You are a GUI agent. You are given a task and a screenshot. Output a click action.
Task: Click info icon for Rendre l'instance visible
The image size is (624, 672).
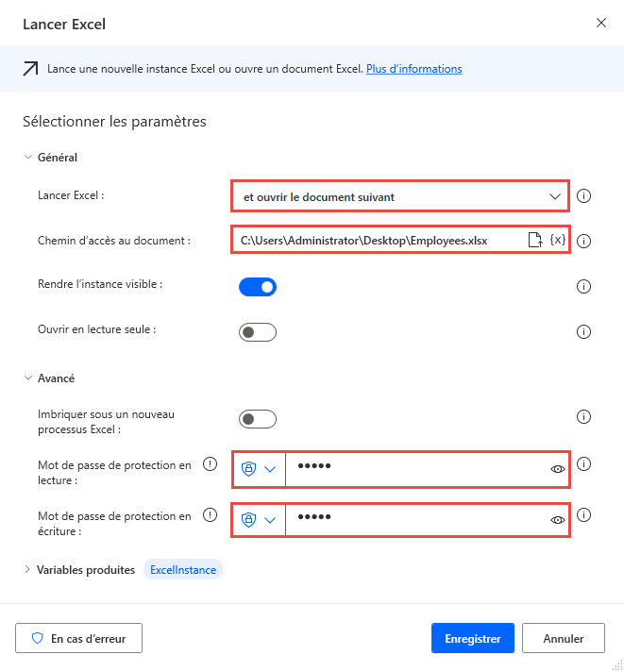pos(583,286)
